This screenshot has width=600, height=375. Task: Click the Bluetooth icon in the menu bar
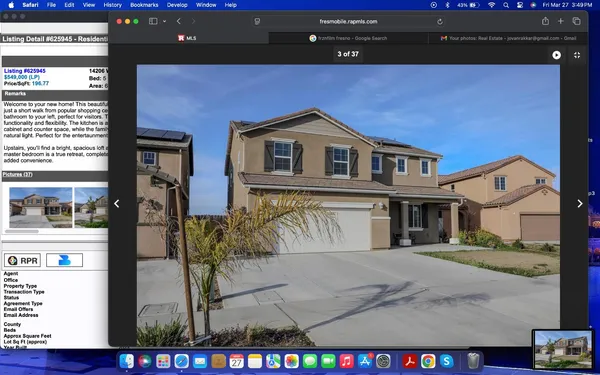coord(447,5)
